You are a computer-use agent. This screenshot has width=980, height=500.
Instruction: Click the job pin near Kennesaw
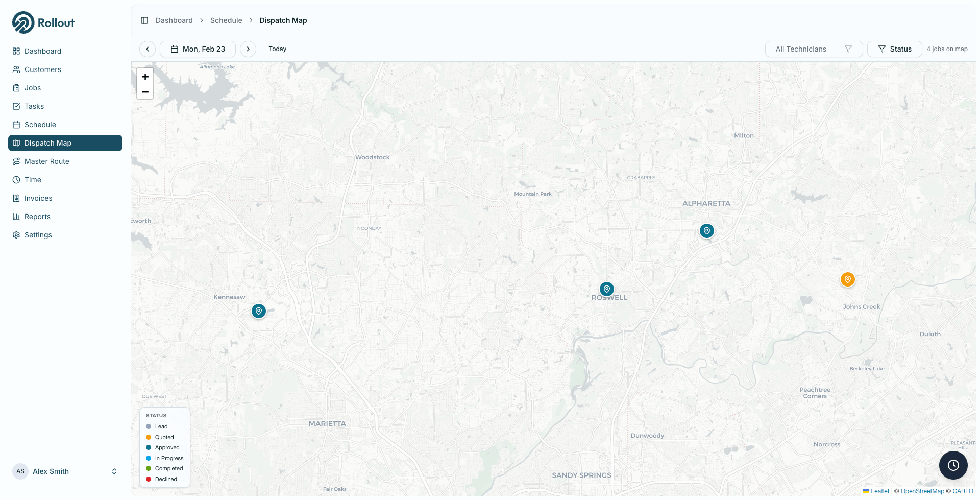[x=259, y=311]
